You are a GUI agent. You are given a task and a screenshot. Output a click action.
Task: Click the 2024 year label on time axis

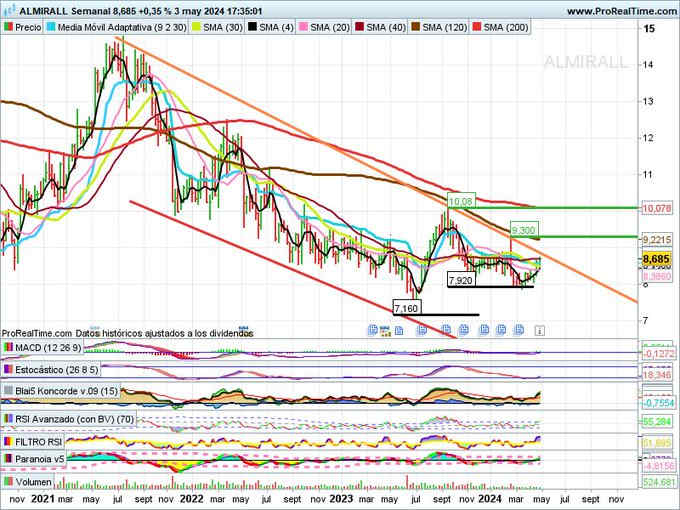pyautogui.click(x=490, y=499)
